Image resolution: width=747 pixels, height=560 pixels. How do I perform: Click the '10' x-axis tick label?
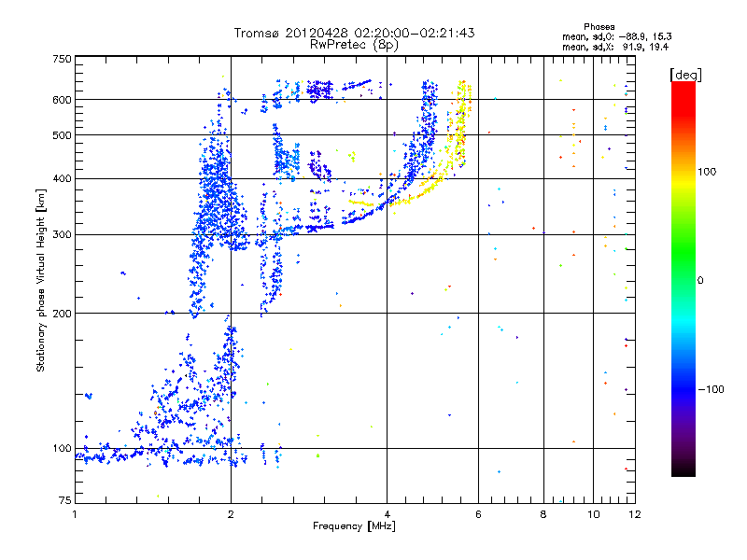click(594, 514)
